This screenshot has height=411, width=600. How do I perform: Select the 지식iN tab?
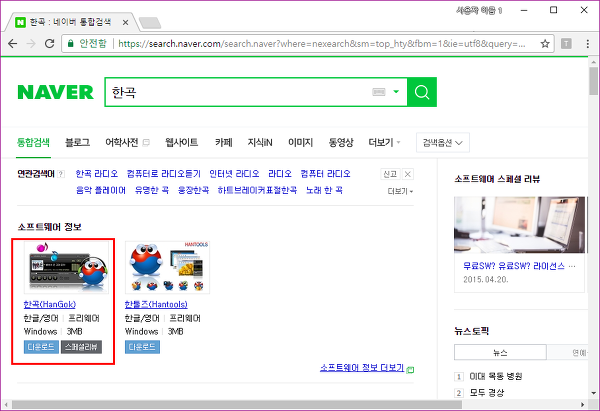pos(260,142)
